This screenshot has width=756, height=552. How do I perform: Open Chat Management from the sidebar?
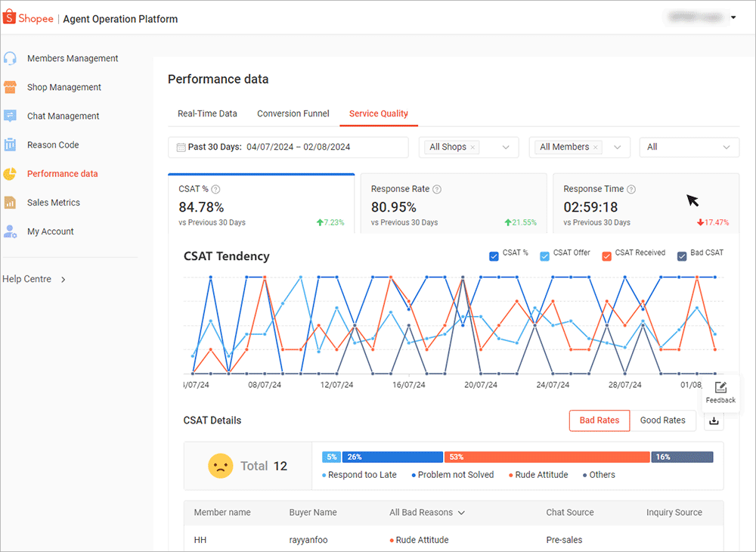pyautogui.click(x=64, y=116)
